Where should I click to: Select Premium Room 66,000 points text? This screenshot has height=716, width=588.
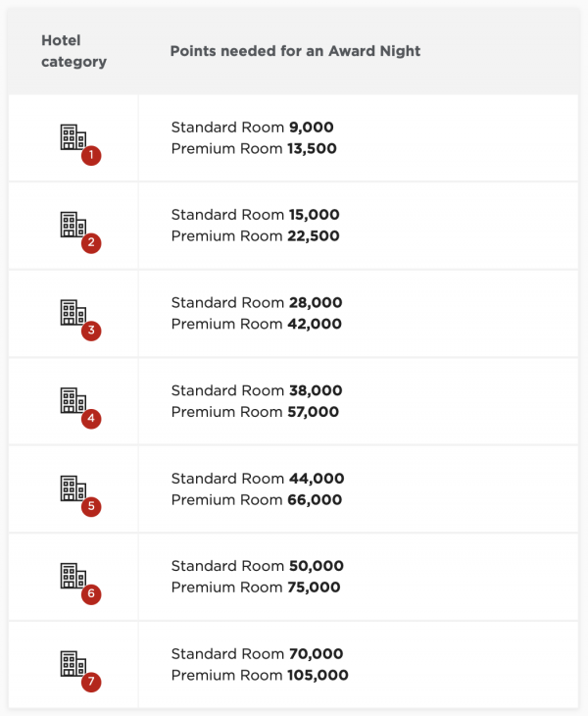tap(257, 500)
